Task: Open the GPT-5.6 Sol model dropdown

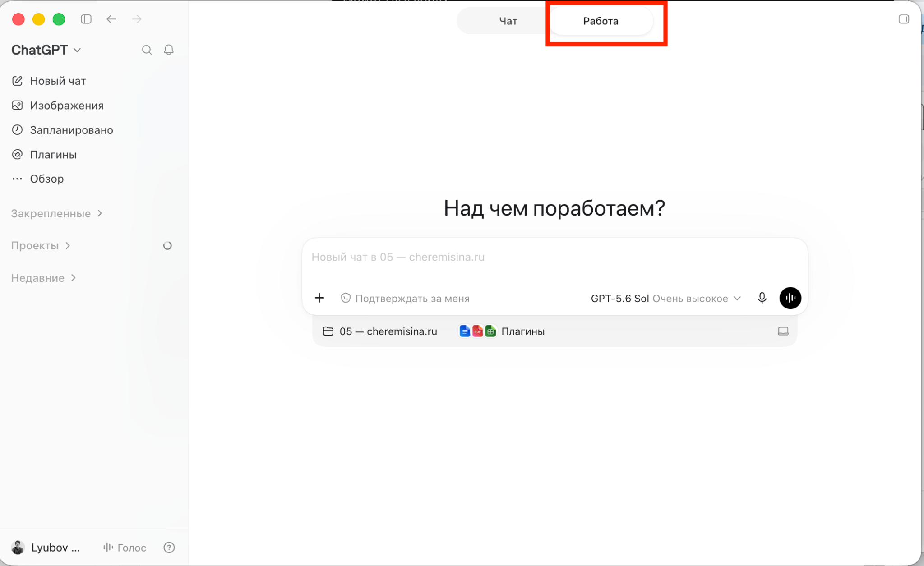Action: (x=666, y=298)
